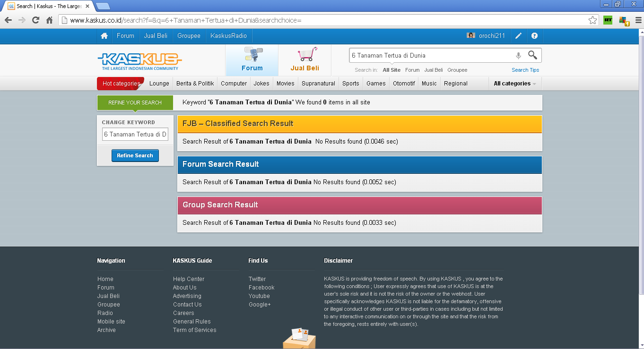The width and height of the screenshot is (644, 349).
Task: Click the orochi211 user avatar
Action: [x=471, y=35]
